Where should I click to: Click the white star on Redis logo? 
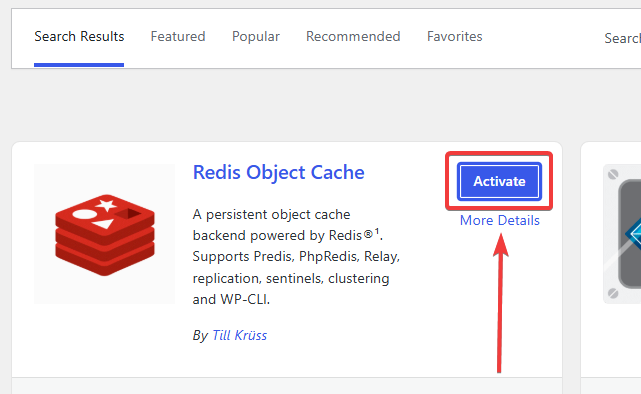107,205
